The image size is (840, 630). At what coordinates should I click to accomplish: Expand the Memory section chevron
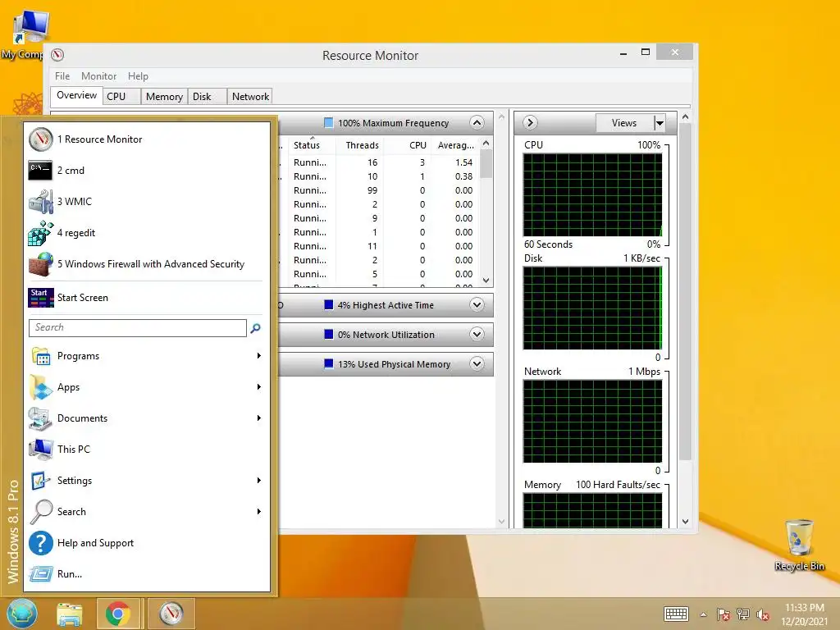pyautogui.click(x=477, y=363)
